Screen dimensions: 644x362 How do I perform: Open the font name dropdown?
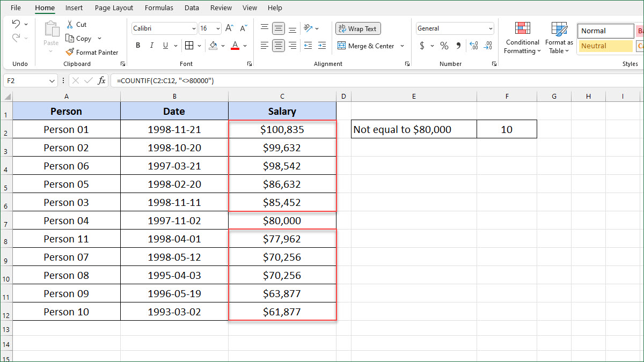coord(193,28)
